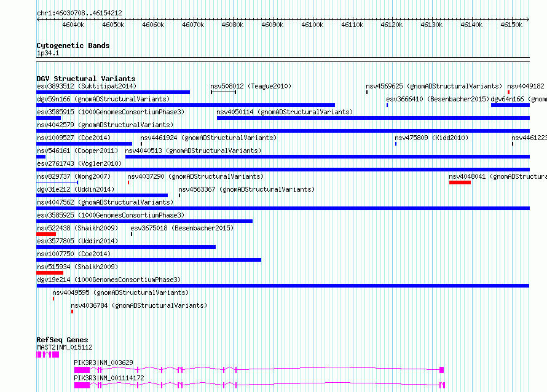The height and width of the screenshot is (392, 547).
Task: Click the 46070k ruler tick label
Action: tap(193, 25)
